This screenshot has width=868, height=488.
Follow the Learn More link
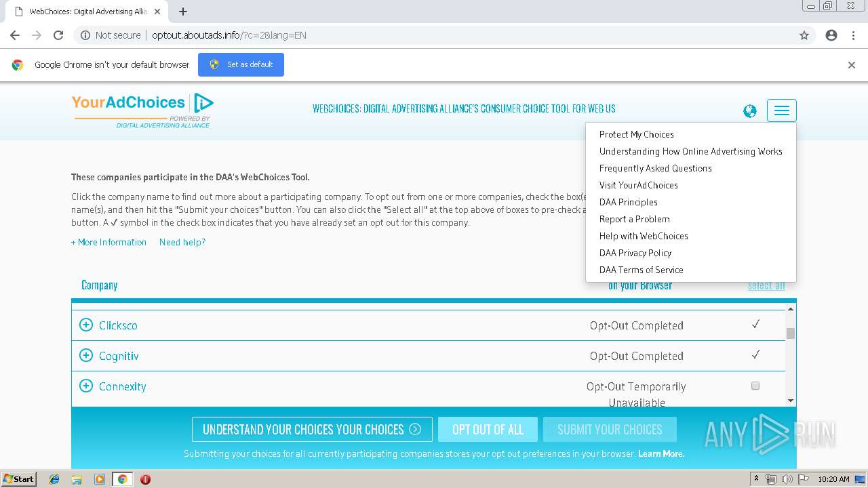[x=661, y=453]
